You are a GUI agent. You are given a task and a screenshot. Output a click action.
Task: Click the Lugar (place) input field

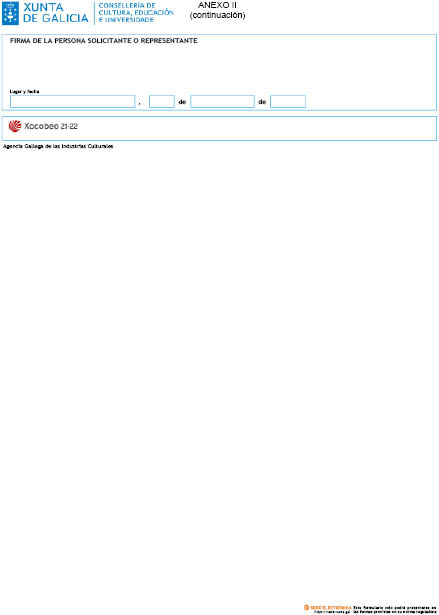pos(73,102)
